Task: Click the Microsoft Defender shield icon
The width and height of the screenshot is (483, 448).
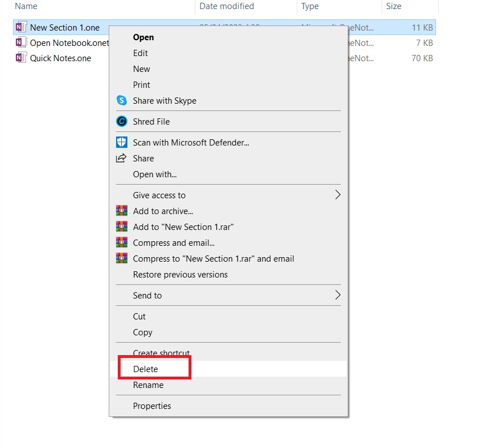Action: tap(121, 142)
